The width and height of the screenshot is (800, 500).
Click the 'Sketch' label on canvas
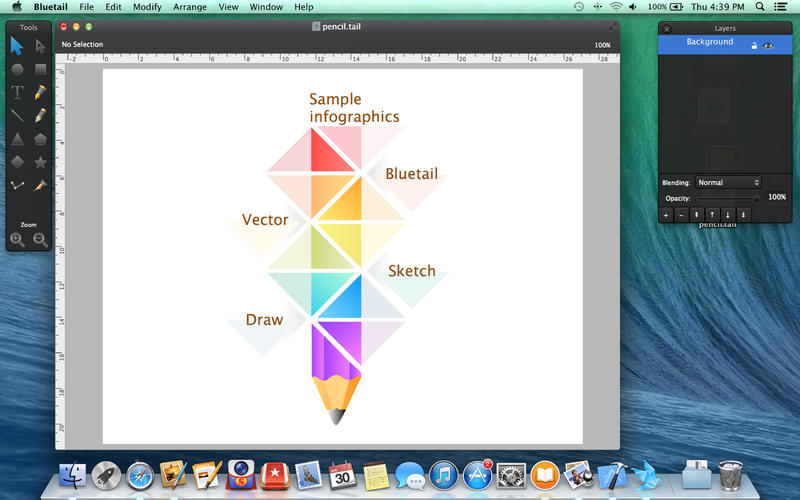coord(412,270)
